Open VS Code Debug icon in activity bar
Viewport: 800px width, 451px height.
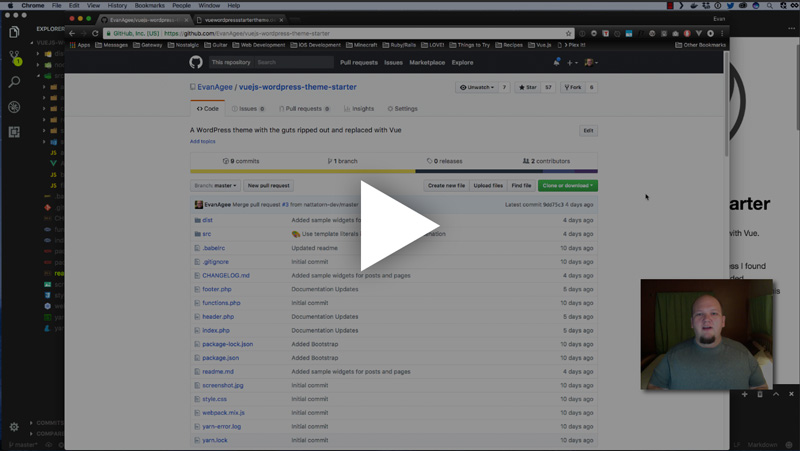coord(14,107)
